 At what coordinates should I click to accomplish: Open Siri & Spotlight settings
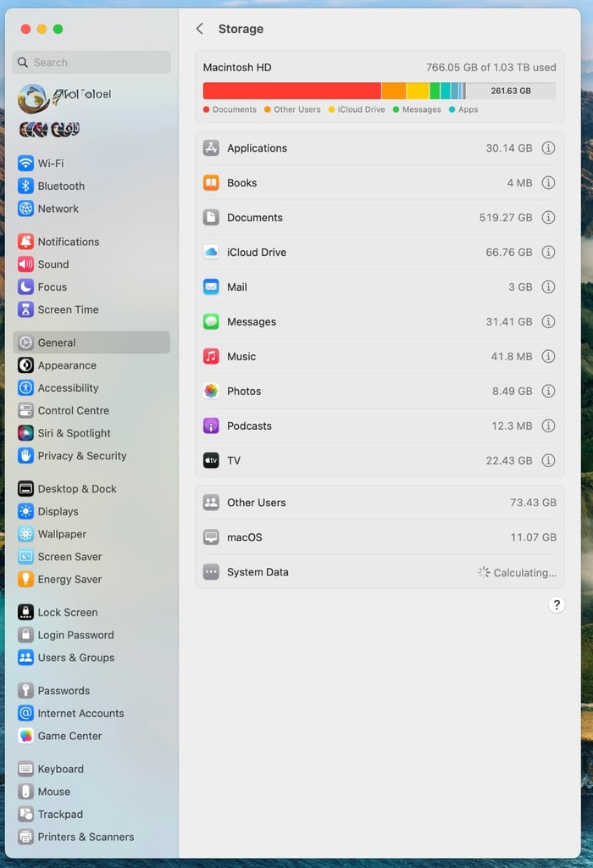[91, 433]
